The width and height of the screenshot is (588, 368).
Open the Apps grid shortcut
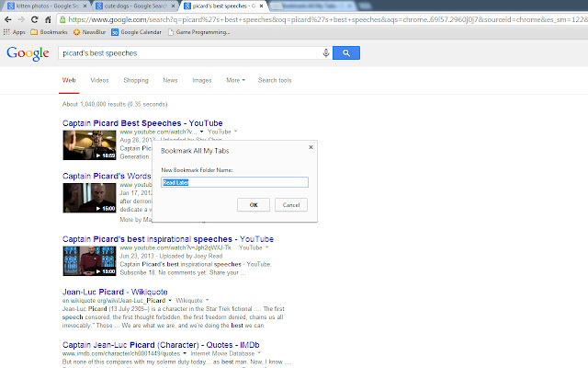[x=14, y=32]
